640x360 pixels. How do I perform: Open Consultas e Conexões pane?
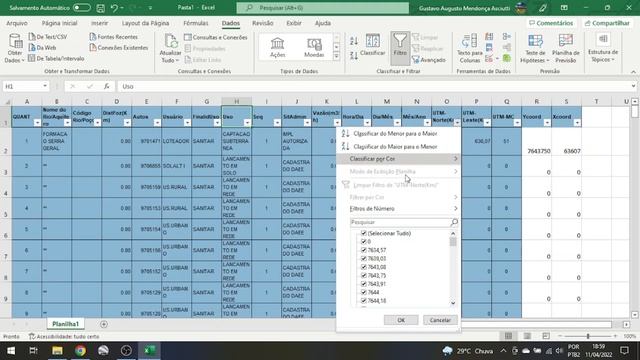tap(216, 37)
